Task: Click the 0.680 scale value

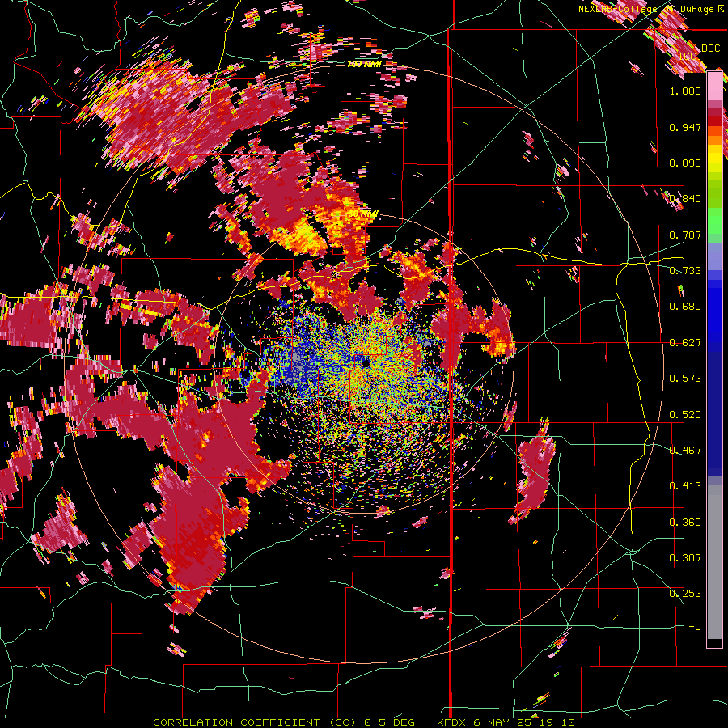Action: tap(685, 307)
